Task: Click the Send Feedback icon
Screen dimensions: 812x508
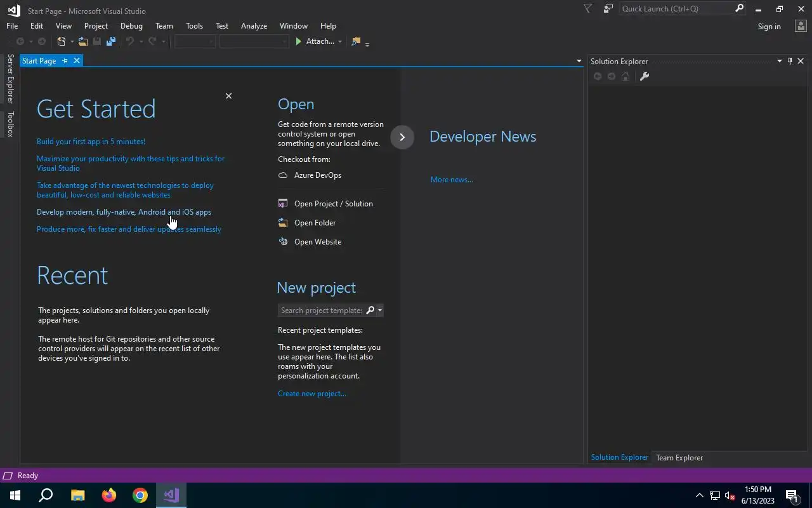Action: (608, 9)
